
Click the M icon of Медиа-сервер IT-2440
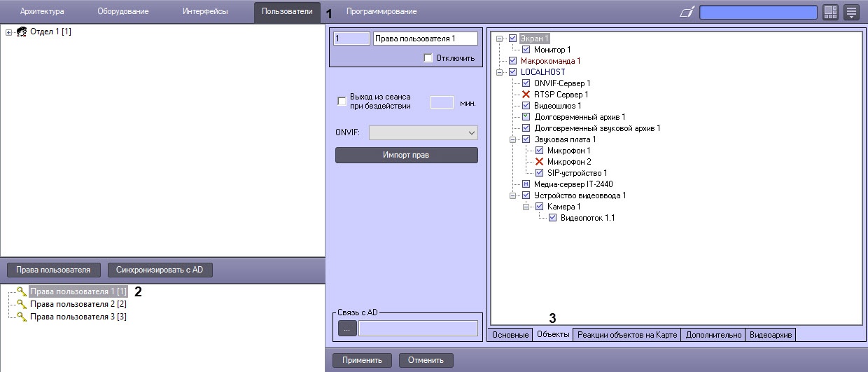pos(526,184)
